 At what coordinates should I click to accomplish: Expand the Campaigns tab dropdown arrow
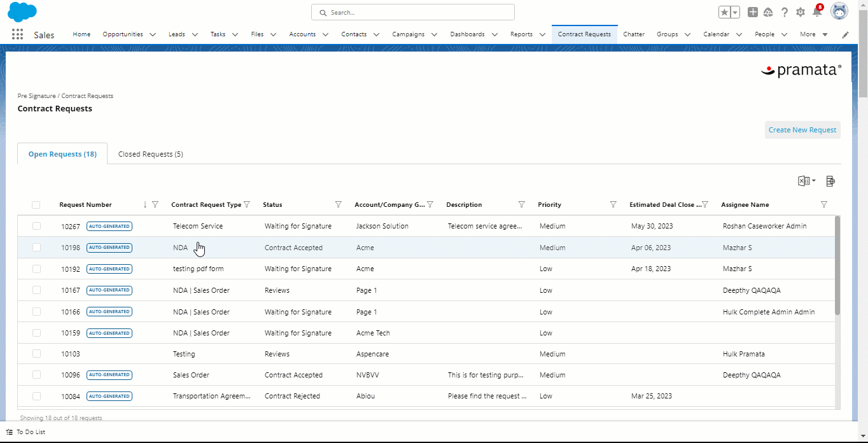(434, 34)
